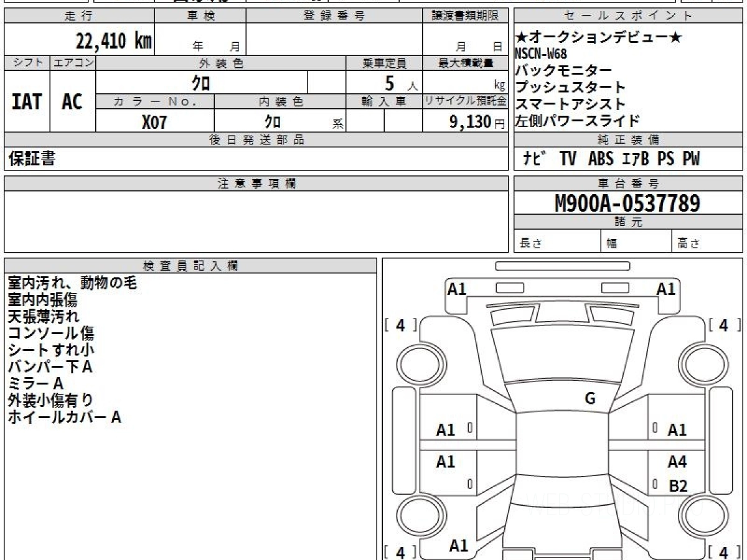Select the セールスポイント heading
Viewport: 747px width, 560px height.
pyautogui.click(x=628, y=16)
